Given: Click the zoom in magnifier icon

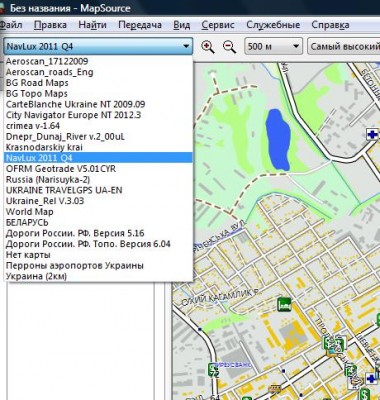Looking at the screenshot, I should click(x=208, y=47).
